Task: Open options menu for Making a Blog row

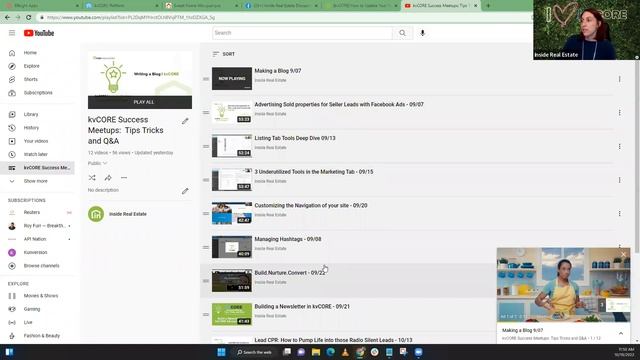Action: pos(620,79)
